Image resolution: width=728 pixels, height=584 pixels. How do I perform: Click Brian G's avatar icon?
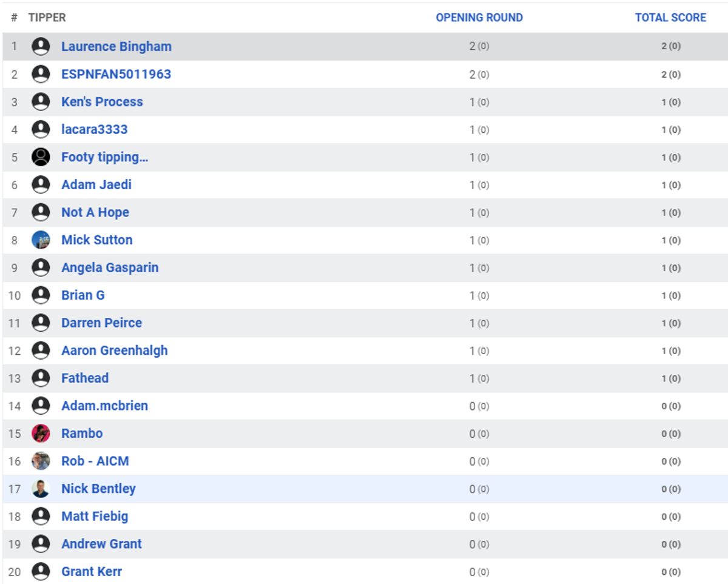click(41, 295)
